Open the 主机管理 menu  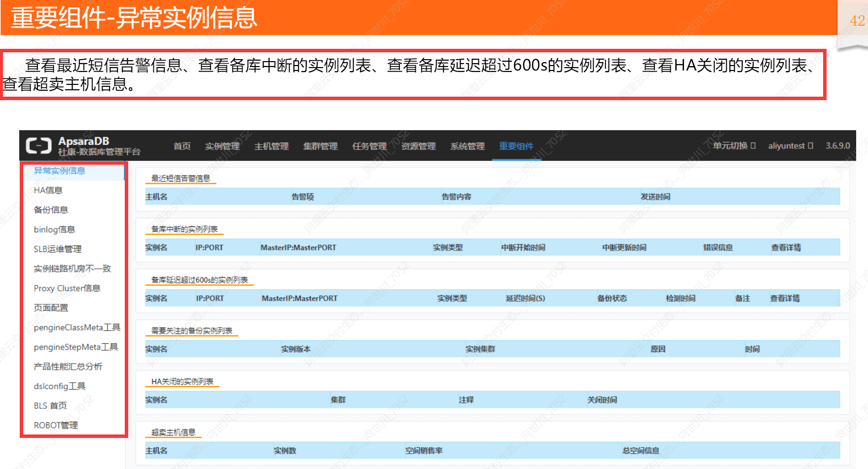coord(271,146)
